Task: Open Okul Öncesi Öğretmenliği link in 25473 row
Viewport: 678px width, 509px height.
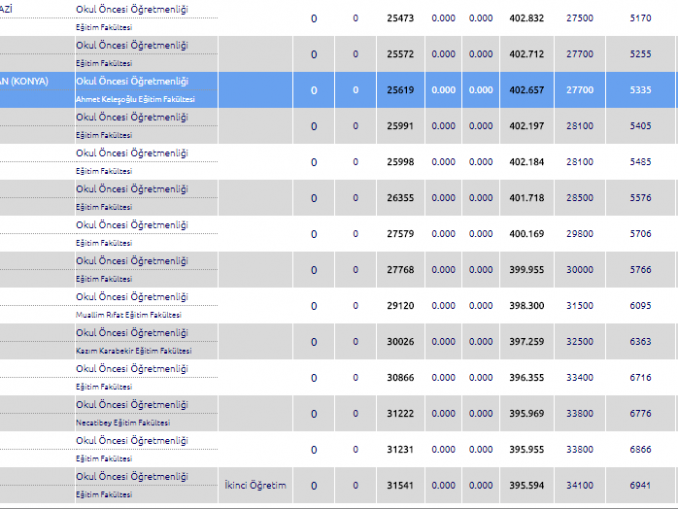Action: coord(131,9)
